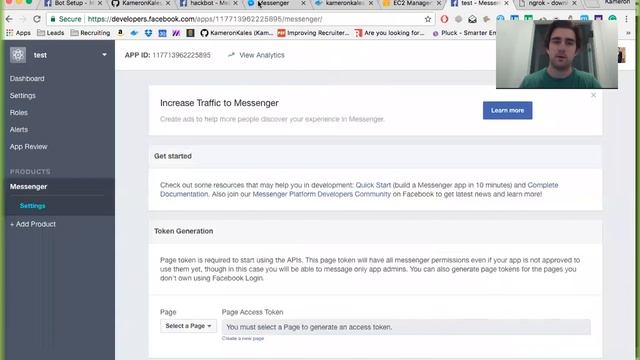The image size is (640, 360).
Task: Bookmark this page with the star icon
Action: click(427, 19)
